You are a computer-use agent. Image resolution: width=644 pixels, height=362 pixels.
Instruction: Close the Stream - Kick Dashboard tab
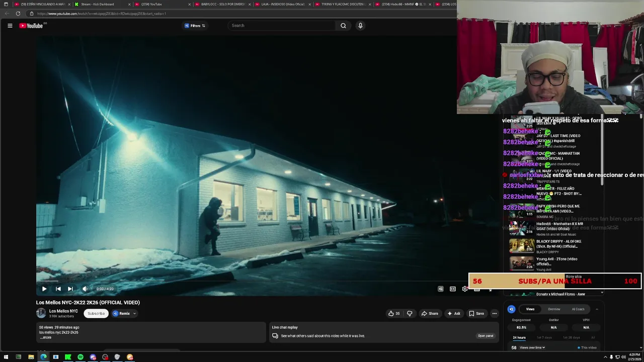click(129, 4)
